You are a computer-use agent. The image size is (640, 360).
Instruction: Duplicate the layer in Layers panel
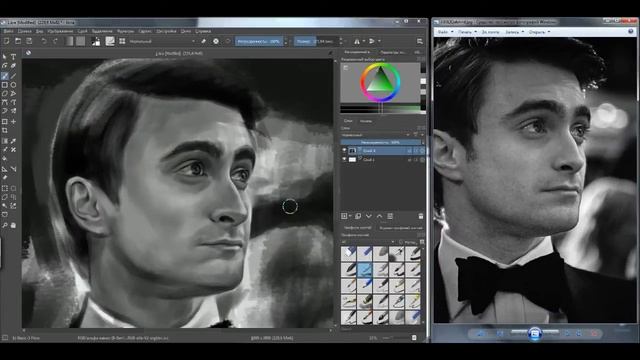coord(358,216)
